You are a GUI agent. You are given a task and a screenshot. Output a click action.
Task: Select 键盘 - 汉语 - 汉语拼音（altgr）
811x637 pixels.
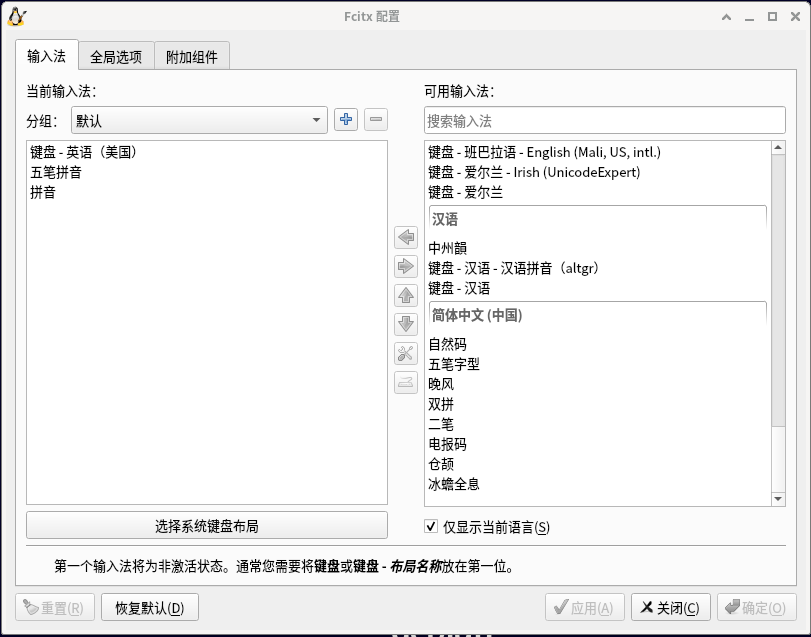coord(598,268)
